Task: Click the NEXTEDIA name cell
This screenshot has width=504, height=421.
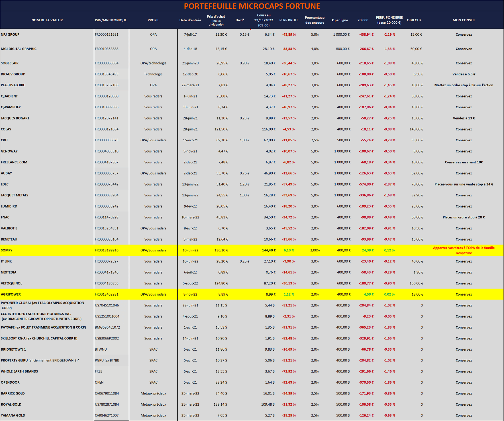Action: (x=9, y=272)
